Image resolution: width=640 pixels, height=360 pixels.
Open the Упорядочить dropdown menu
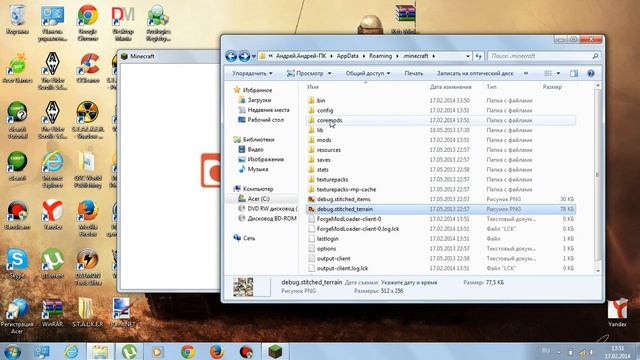[252, 73]
